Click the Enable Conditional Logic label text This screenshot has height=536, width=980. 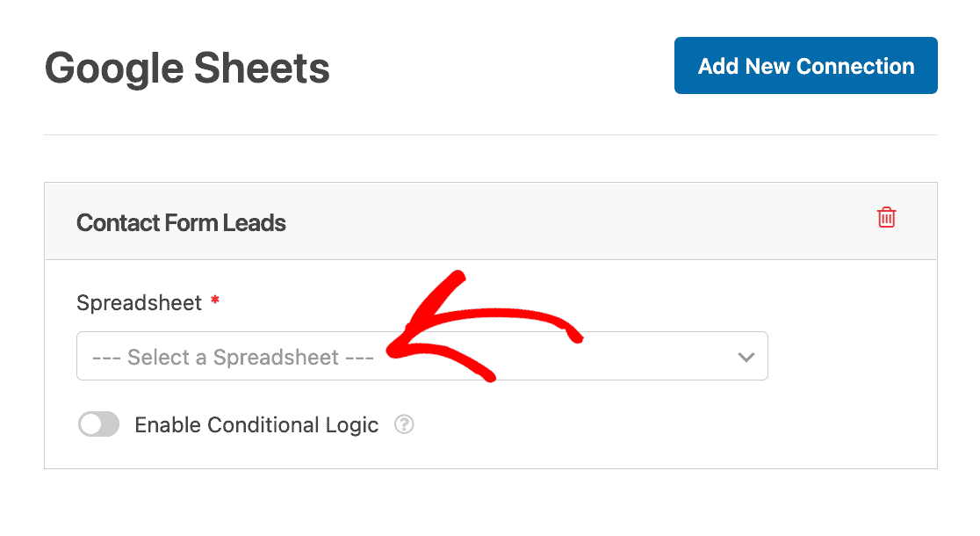pos(256,424)
